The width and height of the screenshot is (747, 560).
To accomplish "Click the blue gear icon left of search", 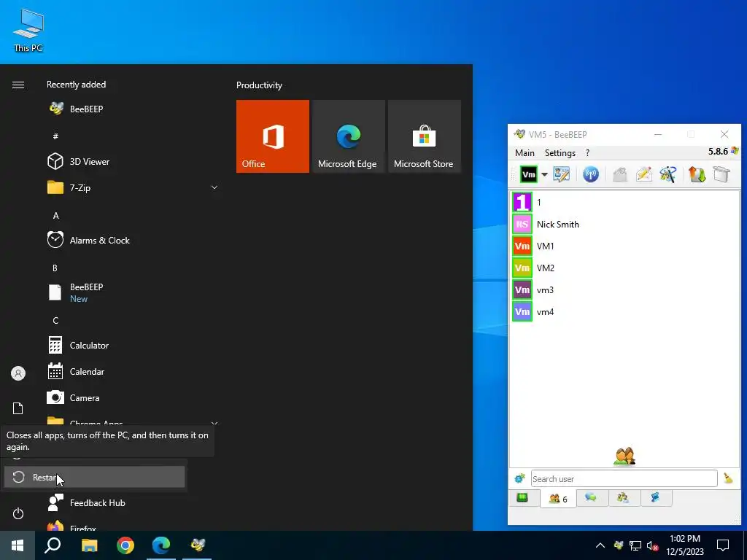I will pyautogui.click(x=519, y=478).
